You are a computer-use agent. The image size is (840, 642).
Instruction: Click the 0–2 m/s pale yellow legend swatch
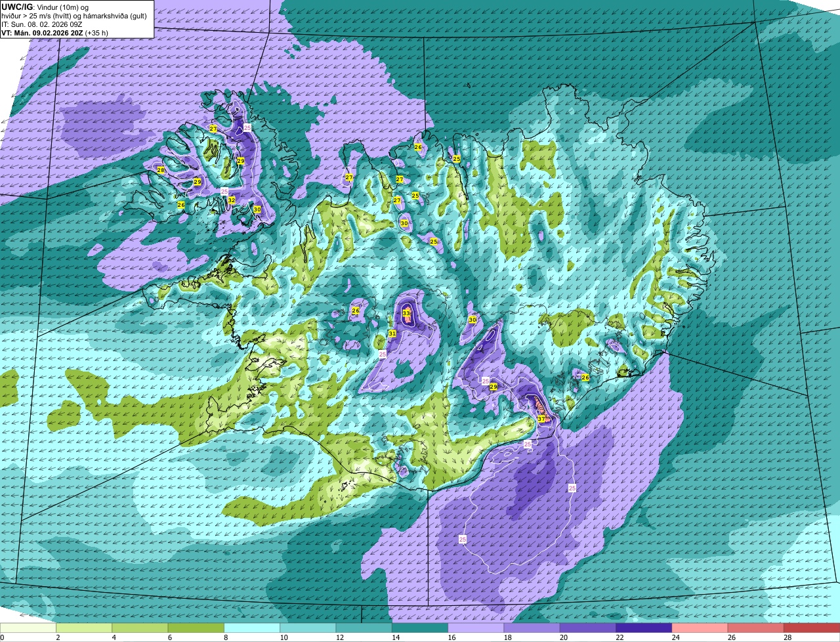pyautogui.click(x=28, y=628)
